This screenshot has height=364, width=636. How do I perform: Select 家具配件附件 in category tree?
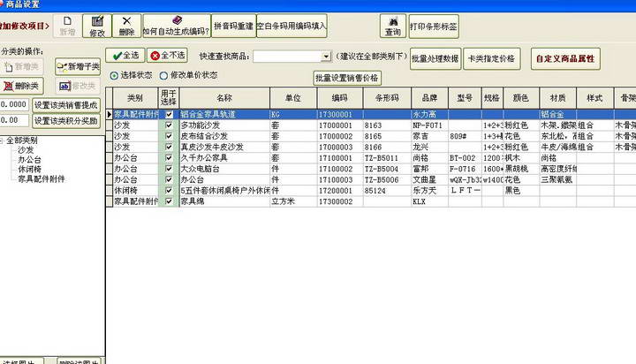coord(41,179)
